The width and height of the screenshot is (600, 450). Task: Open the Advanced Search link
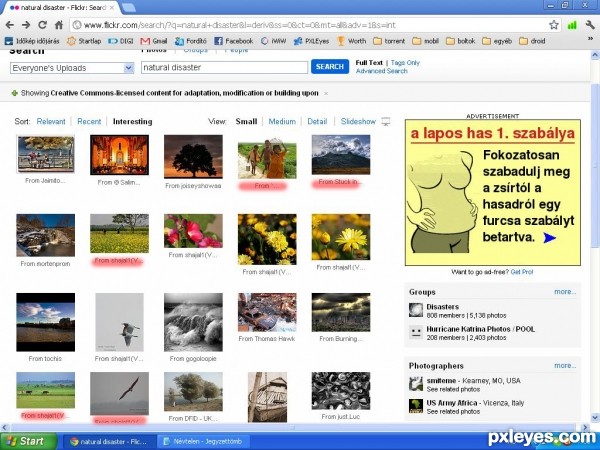[x=382, y=71]
